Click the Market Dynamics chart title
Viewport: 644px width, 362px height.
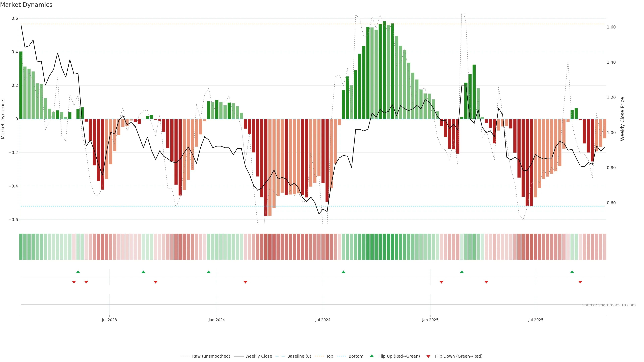pyautogui.click(x=26, y=5)
